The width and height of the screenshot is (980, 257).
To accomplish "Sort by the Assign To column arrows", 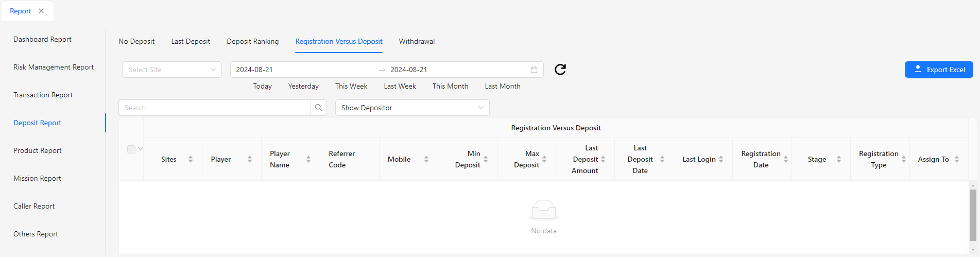I will pos(957,159).
